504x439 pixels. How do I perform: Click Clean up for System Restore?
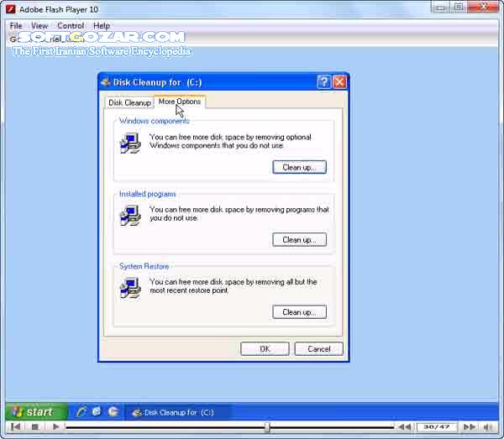click(x=299, y=312)
